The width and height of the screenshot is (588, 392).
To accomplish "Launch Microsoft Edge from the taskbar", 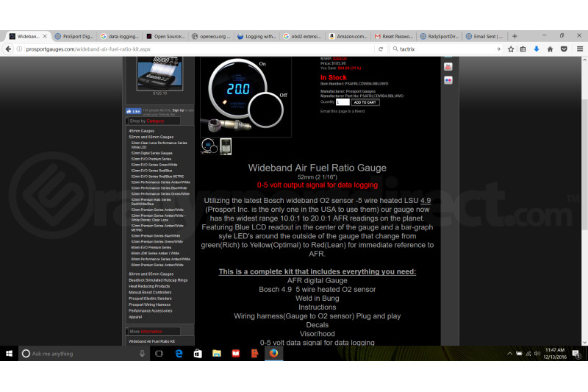I will 179,353.
